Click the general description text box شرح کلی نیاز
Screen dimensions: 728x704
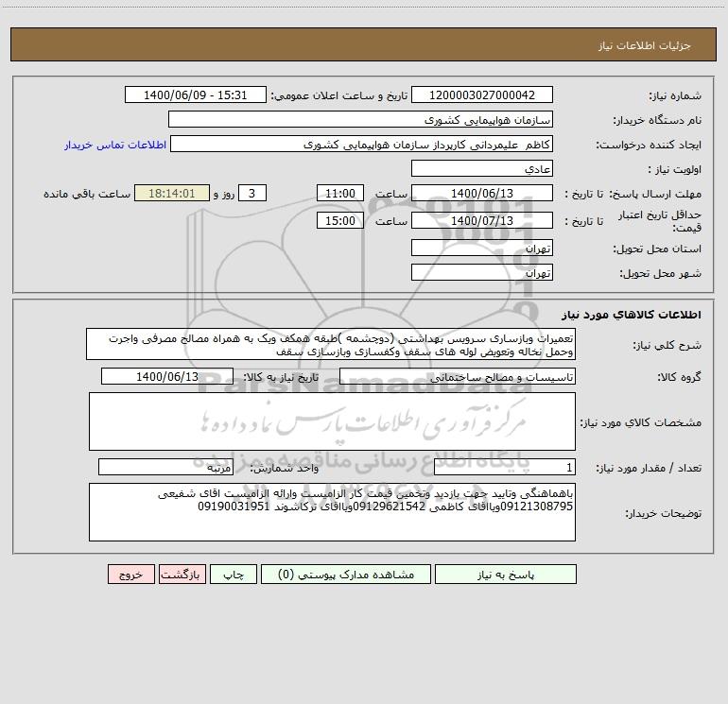(331, 344)
